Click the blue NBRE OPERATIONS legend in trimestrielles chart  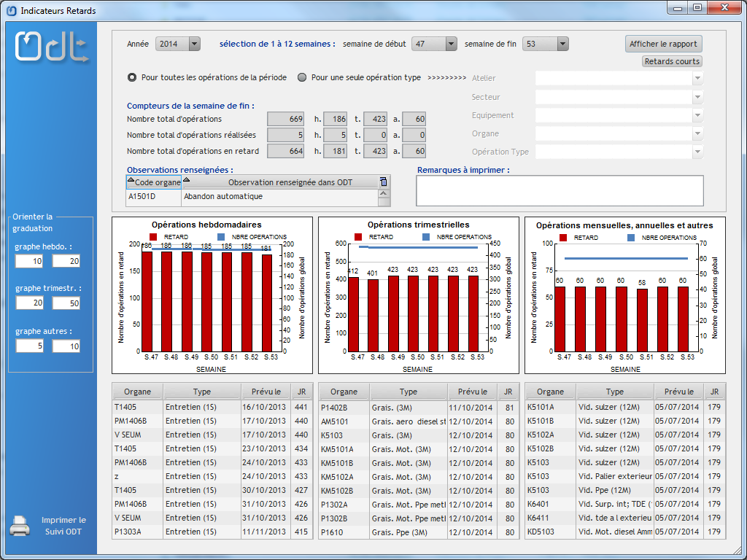tap(426, 237)
